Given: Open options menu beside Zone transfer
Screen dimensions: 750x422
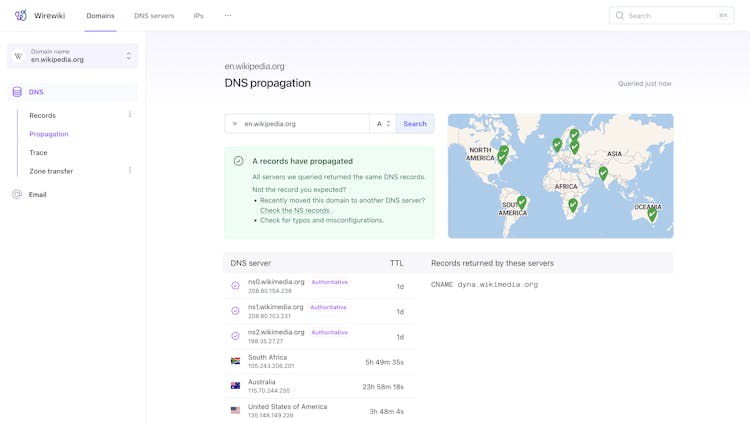Looking at the screenshot, I should [x=130, y=171].
